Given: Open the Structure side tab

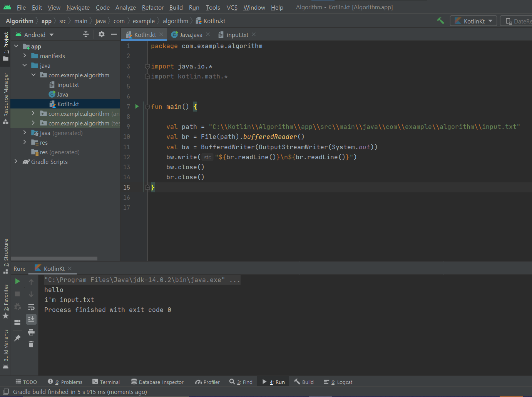Looking at the screenshot, I should 5,256.
